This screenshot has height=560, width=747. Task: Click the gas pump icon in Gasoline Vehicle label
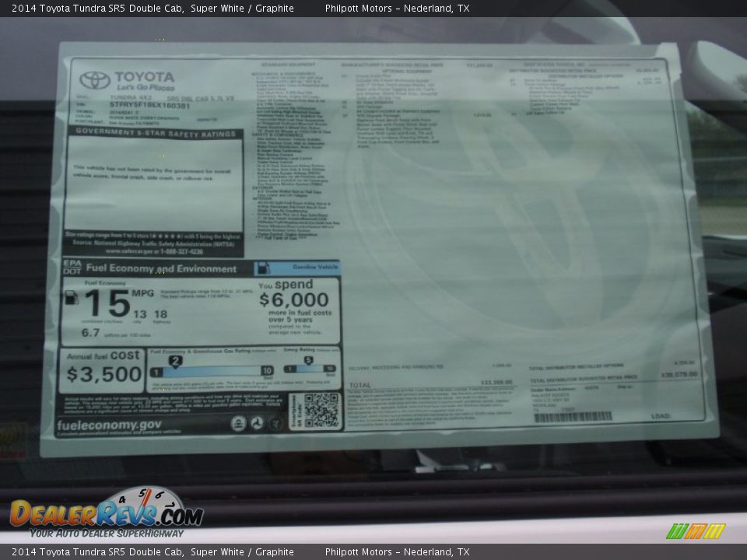(264, 268)
